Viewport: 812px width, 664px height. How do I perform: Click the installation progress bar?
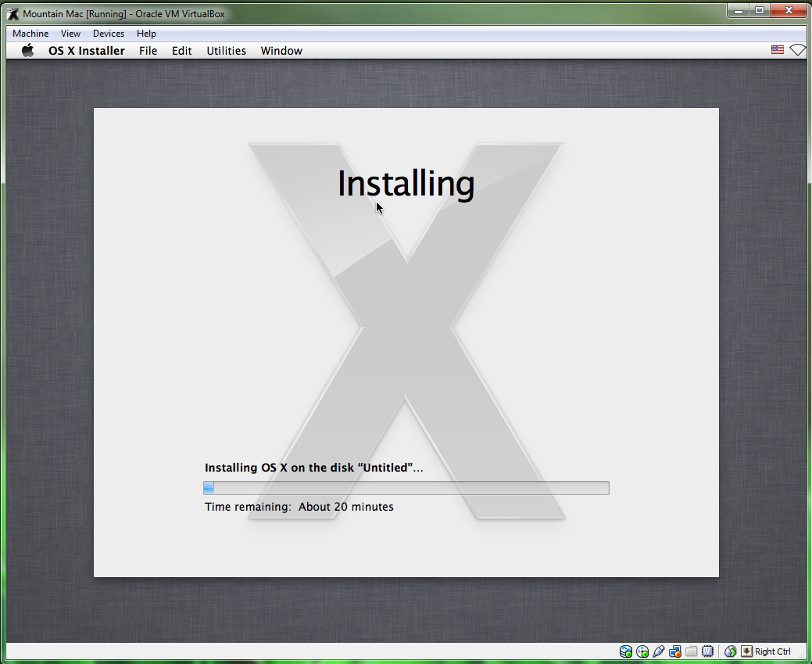coord(406,488)
